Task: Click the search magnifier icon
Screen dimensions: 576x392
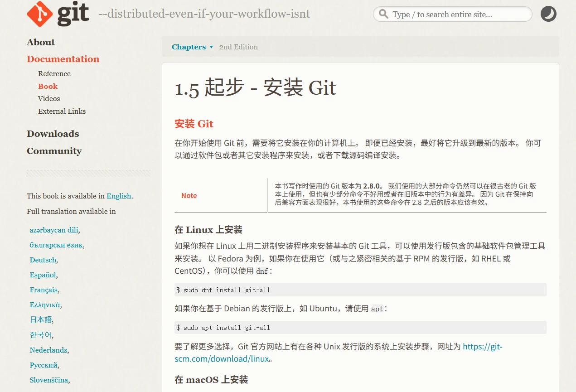Action: [383, 14]
